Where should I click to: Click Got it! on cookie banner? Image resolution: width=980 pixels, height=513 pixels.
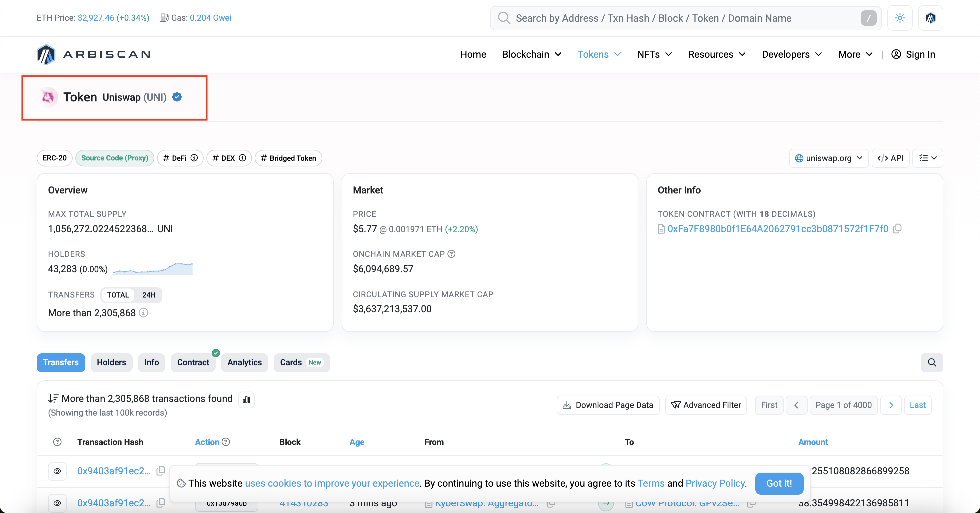[779, 483]
